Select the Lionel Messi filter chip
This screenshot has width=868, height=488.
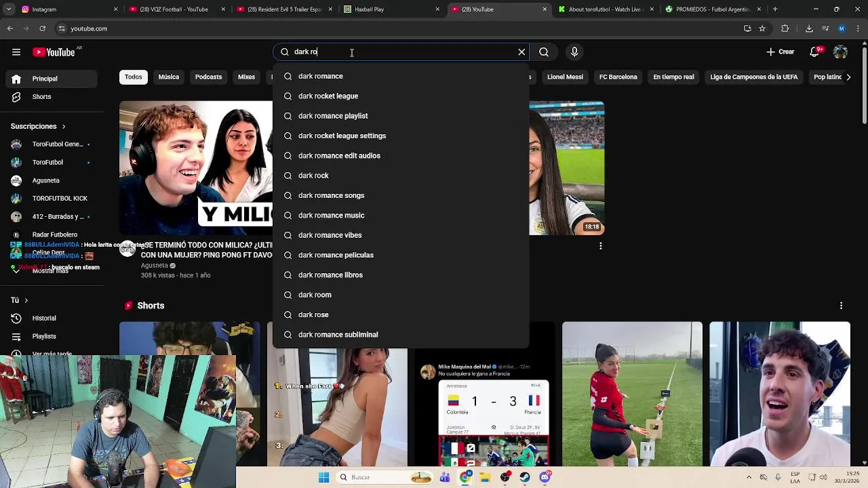pyautogui.click(x=565, y=77)
